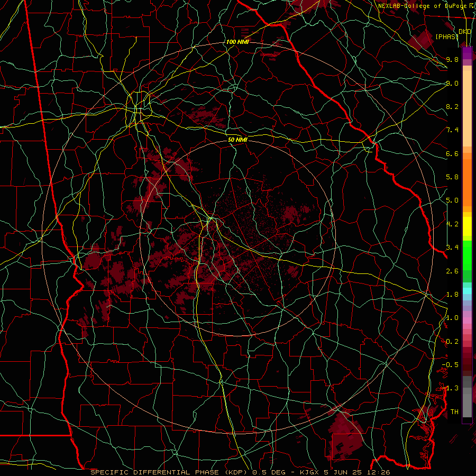Image resolution: width=476 pixels, height=476 pixels.
Task: Click the bright green color bar segment
Action: [x=467, y=255]
